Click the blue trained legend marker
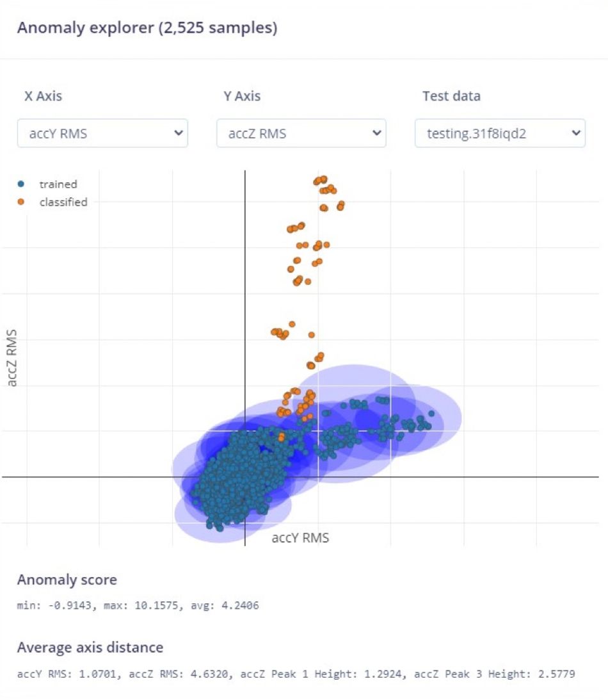Viewport: 608px width, 700px height. pyautogui.click(x=20, y=184)
